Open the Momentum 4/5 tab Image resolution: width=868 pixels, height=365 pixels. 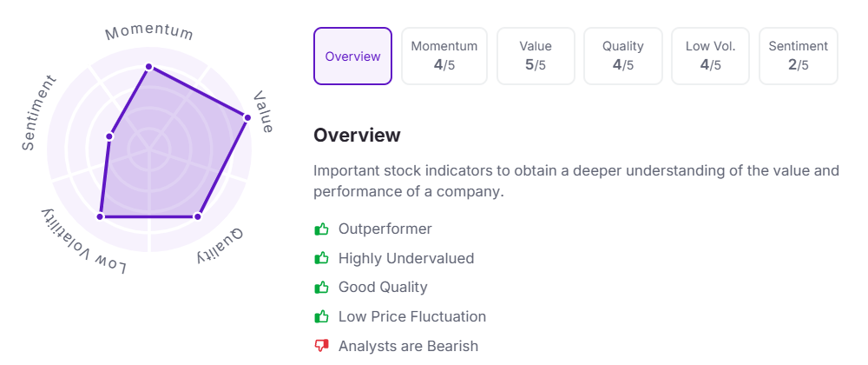click(444, 56)
